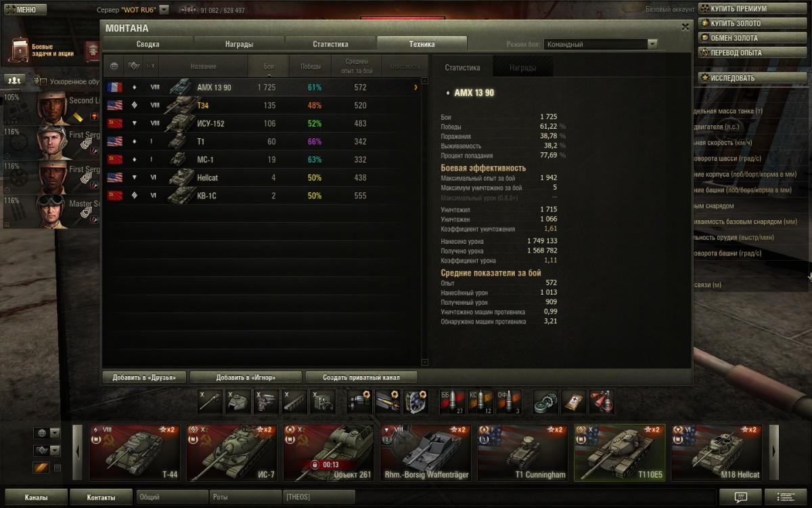Open the nation filter dropdown in carousel
The width and height of the screenshot is (812, 508).
48,433
